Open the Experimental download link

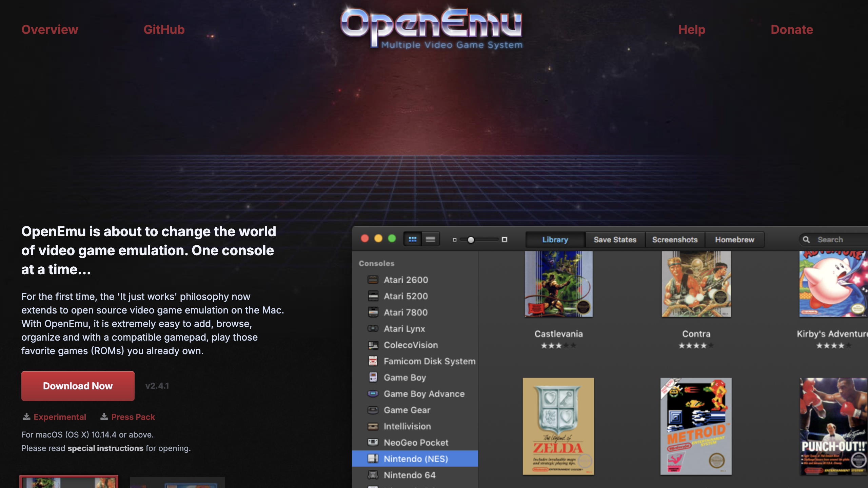pos(60,417)
